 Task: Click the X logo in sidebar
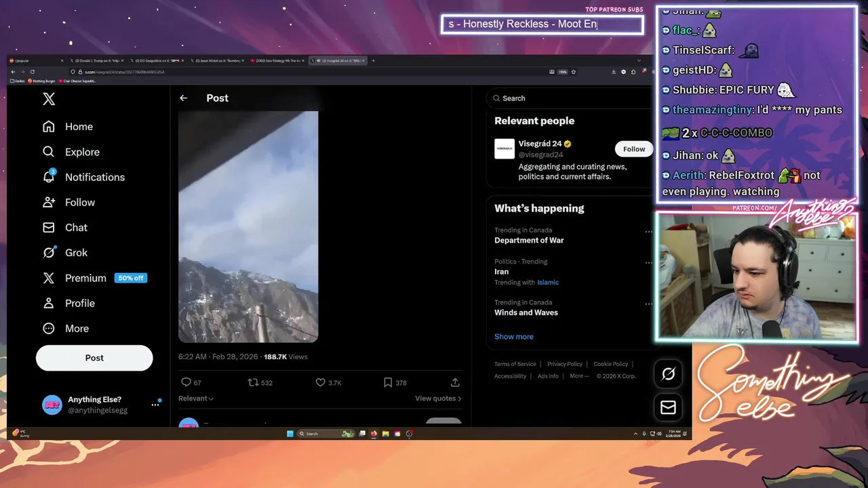click(x=49, y=99)
